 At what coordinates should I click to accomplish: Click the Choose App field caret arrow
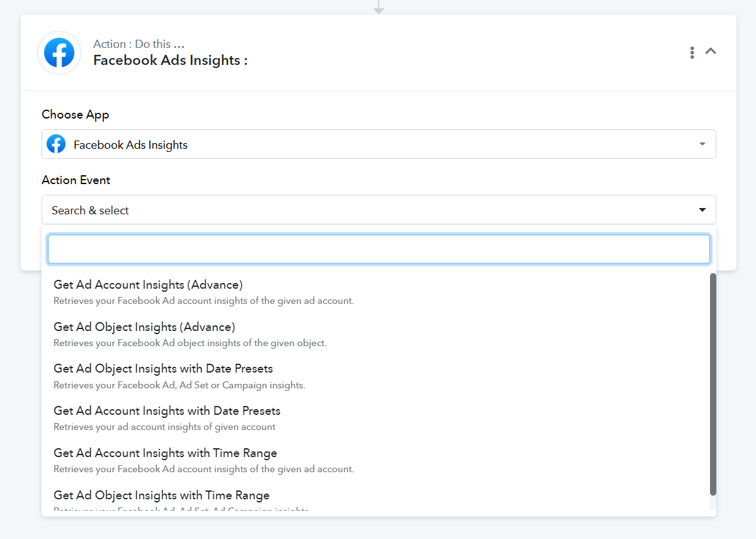(702, 144)
